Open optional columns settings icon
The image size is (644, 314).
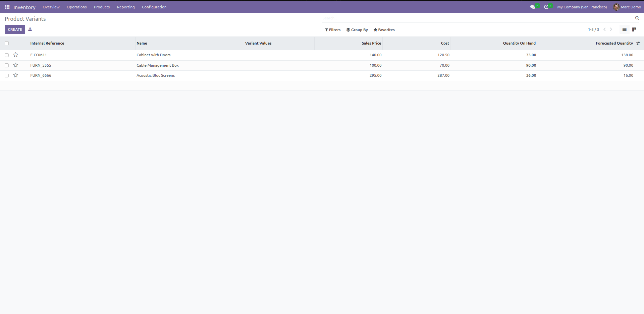click(638, 43)
